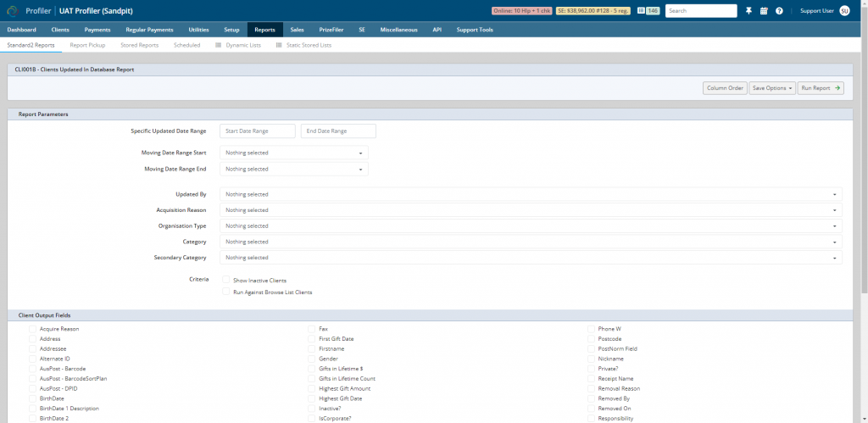Click the 146 count badge
868x423 pixels.
654,10
